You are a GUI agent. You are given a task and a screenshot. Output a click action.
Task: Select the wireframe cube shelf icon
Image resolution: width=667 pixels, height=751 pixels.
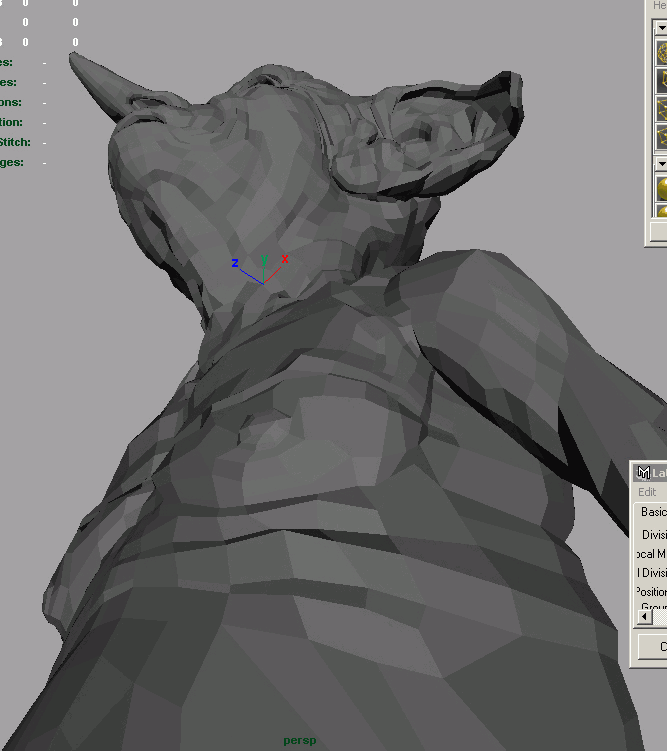662,79
